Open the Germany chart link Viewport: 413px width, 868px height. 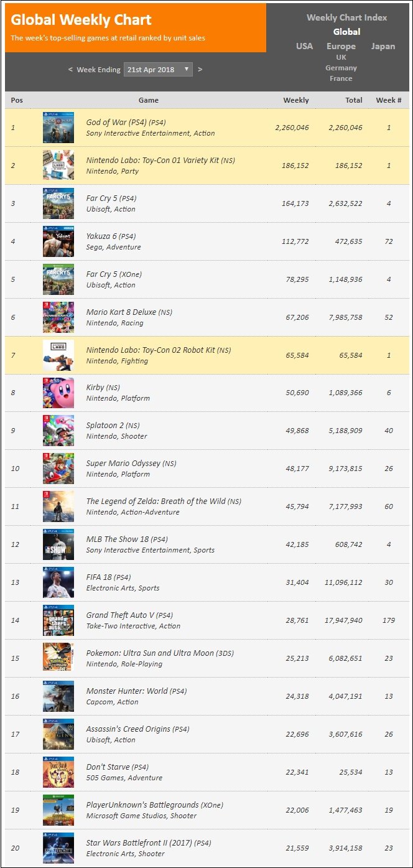341,68
